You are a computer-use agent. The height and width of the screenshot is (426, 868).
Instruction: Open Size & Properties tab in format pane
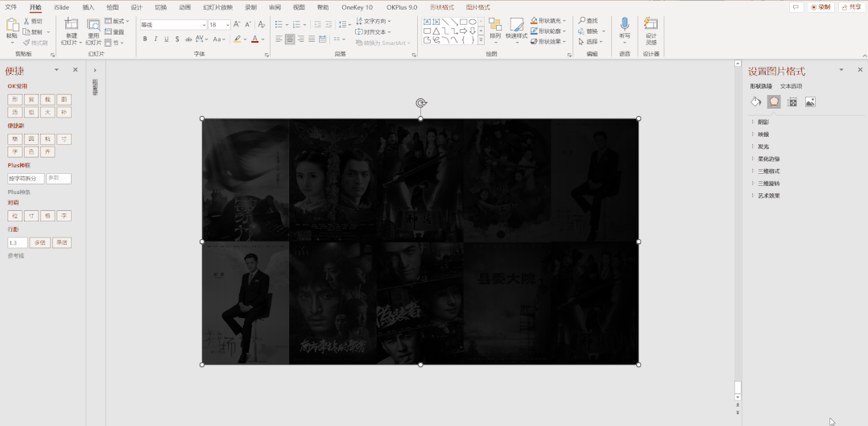(792, 102)
